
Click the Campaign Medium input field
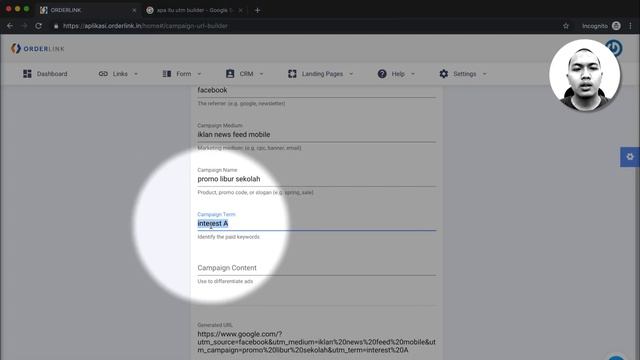click(x=316, y=135)
